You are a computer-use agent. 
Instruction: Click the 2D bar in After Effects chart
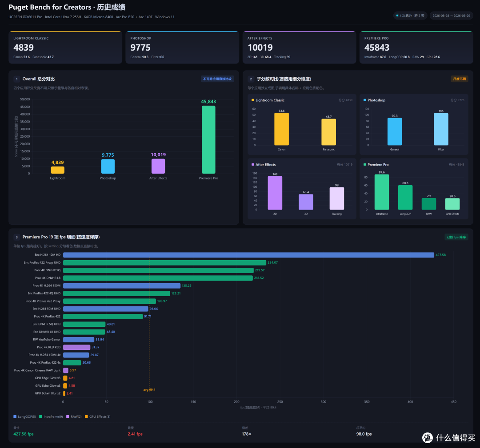click(x=275, y=193)
